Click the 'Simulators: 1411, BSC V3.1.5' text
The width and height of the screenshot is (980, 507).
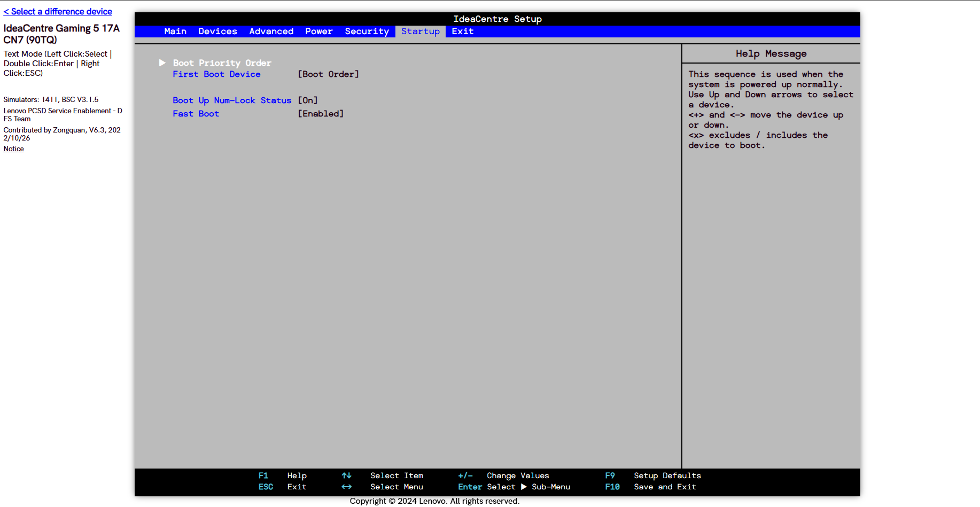pos(51,100)
